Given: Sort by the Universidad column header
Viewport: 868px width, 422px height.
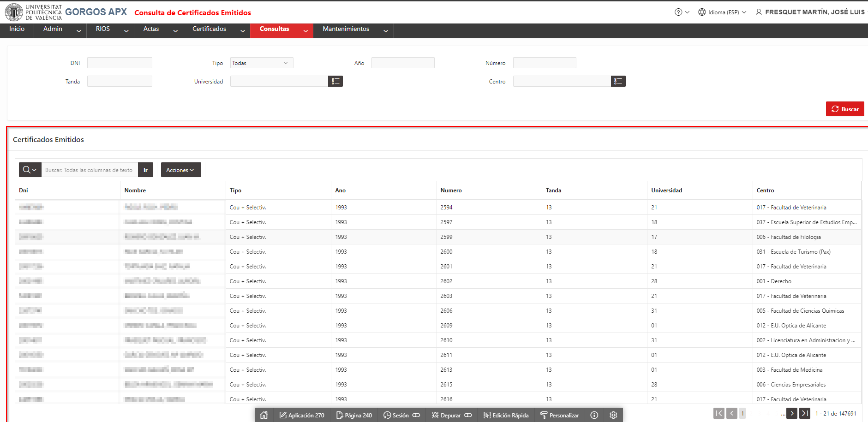Looking at the screenshot, I should coord(666,190).
